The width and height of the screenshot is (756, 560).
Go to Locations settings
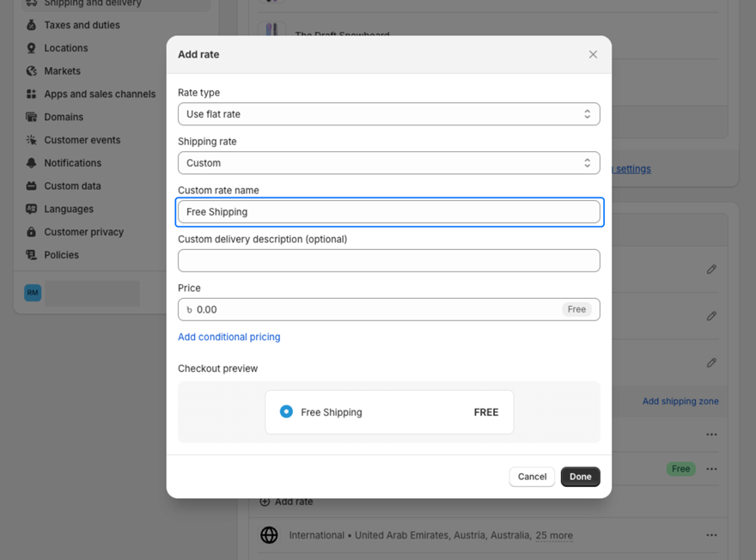tap(66, 48)
